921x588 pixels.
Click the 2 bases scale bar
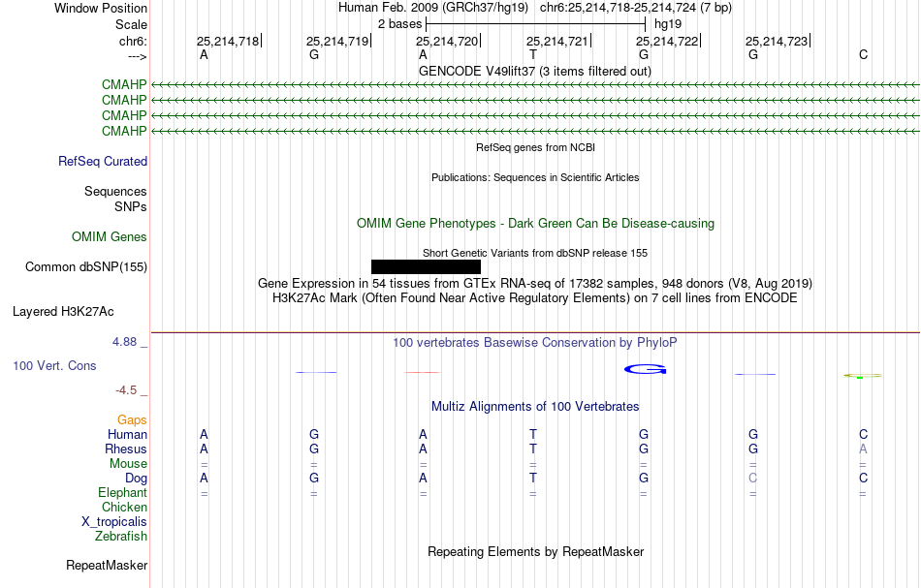click(x=536, y=24)
